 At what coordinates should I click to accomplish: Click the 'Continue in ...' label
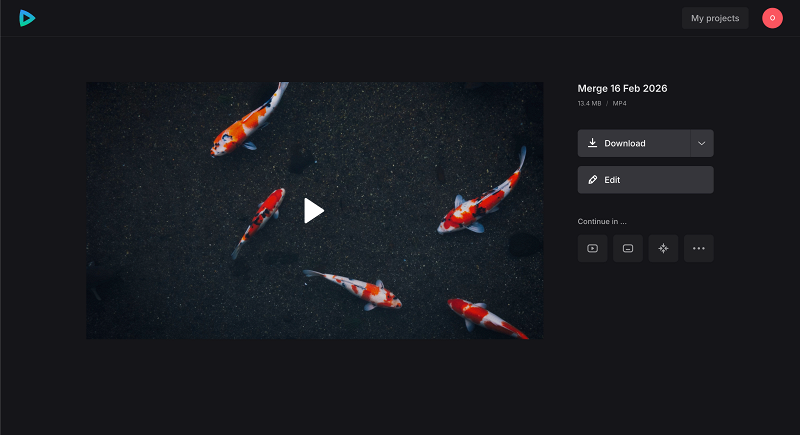pos(602,221)
